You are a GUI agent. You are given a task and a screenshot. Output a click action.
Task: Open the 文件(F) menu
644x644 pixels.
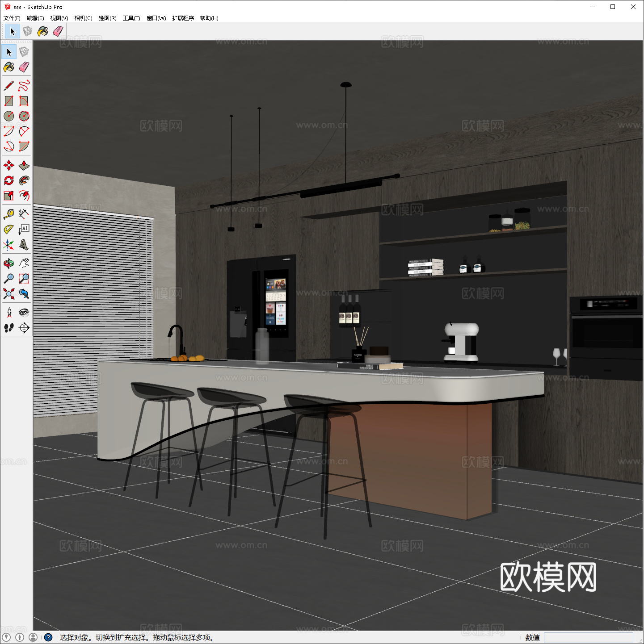click(12, 18)
